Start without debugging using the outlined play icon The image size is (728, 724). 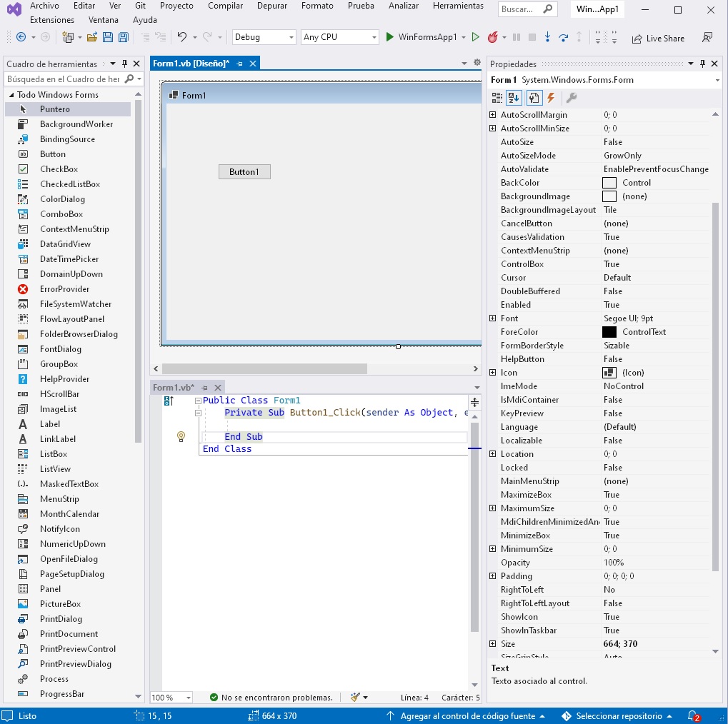475,37
